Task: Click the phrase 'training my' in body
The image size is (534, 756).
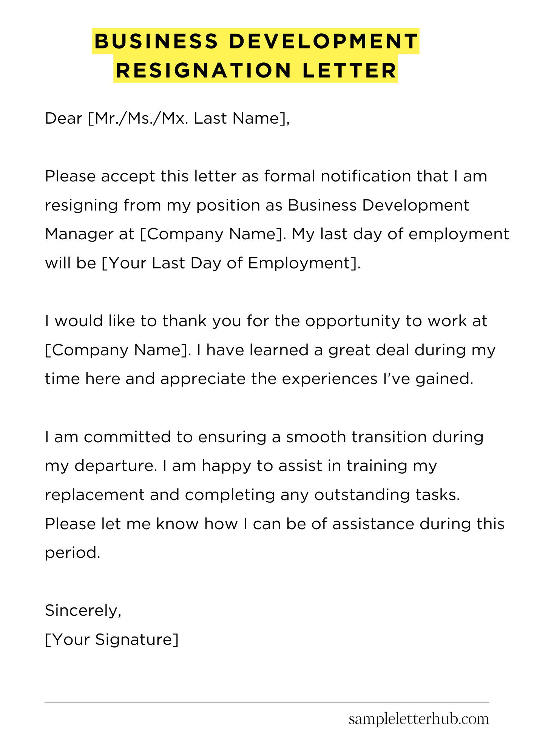Action: pos(392,466)
